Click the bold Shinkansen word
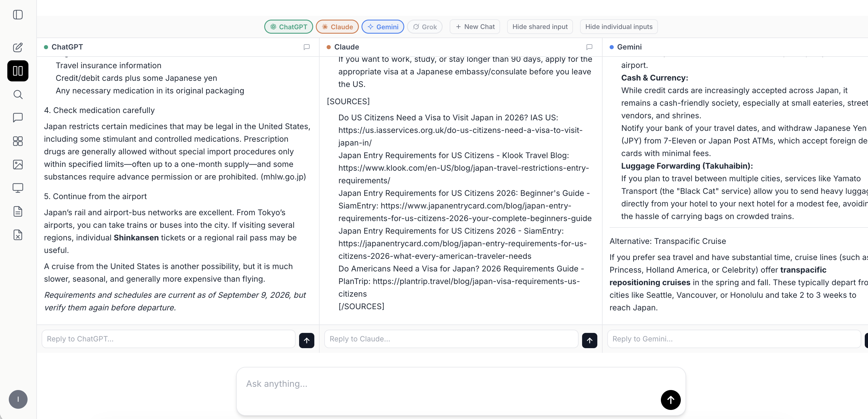 [x=136, y=237]
